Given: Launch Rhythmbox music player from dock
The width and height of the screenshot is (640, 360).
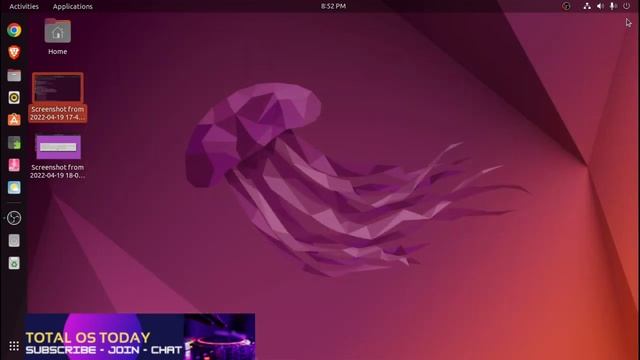Looking at the screenshot, I should 14,98.
